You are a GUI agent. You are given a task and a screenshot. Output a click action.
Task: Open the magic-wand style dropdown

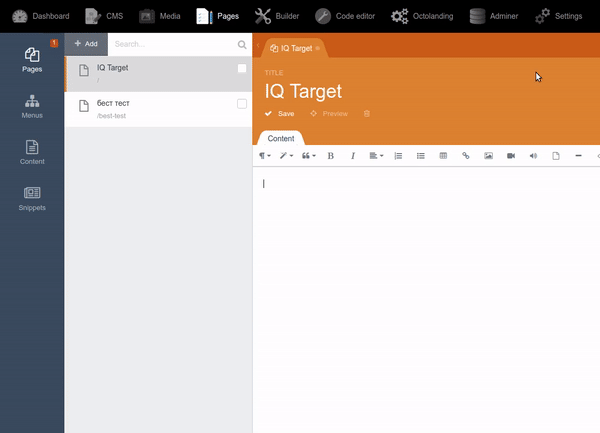[x=286, y=156]
